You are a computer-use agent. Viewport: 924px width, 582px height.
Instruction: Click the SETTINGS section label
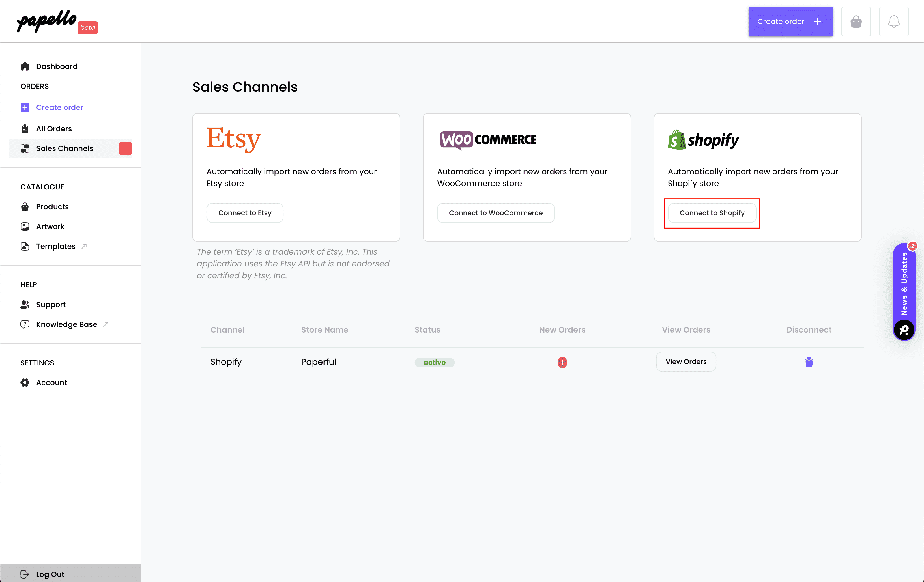click(x=37, y=363)
